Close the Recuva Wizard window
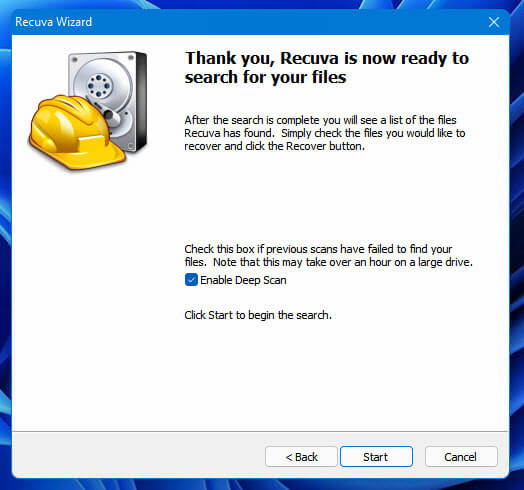 [x=494, y=22]
